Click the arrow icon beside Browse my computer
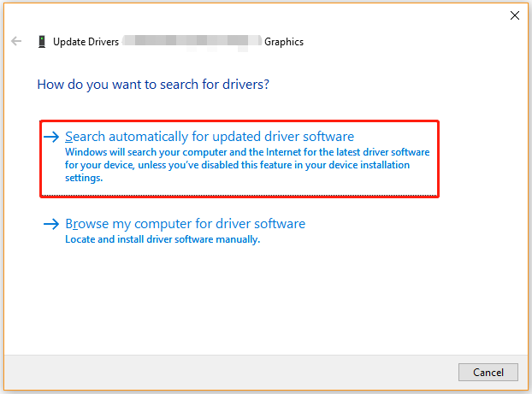The image size is (532, 394). [x=51, y=224]
